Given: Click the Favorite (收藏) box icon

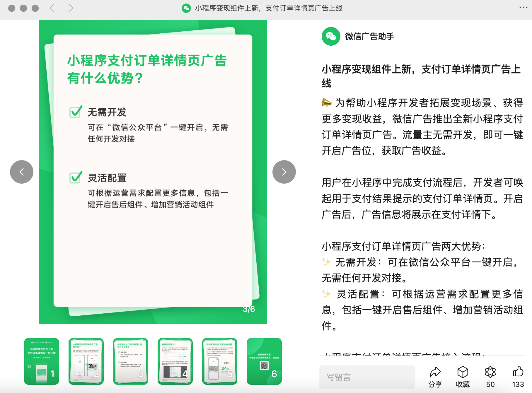Looking at the screenshot, I should click(x=463, y=372).
